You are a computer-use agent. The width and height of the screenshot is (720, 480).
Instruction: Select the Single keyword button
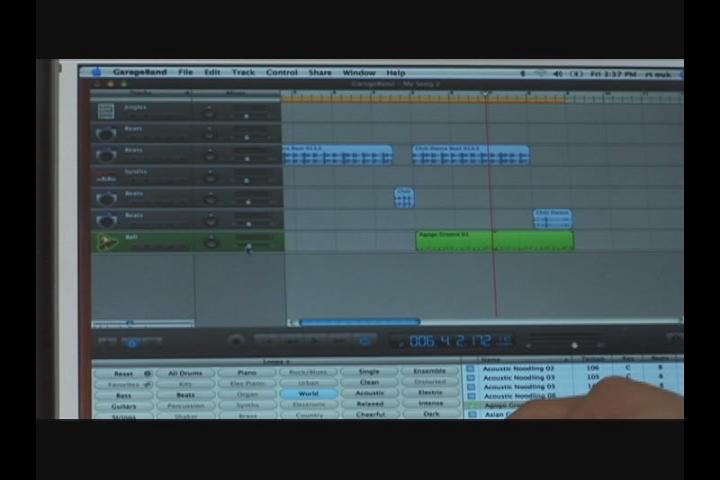coord(369,372)
